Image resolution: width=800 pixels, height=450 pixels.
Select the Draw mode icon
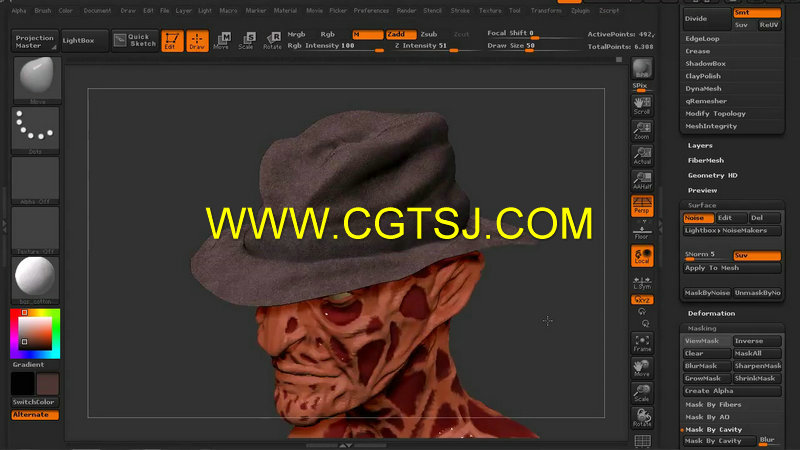[x=197, y=41]
